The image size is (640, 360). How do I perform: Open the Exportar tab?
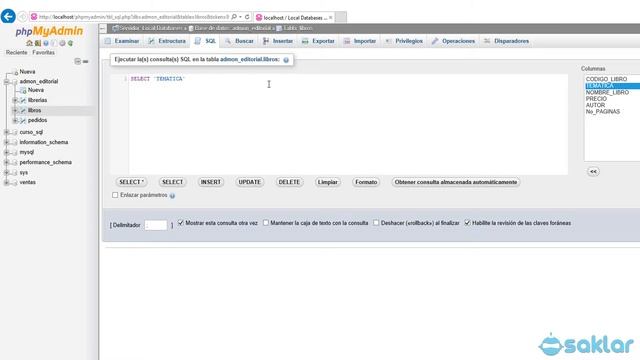[x=318, y=41]
